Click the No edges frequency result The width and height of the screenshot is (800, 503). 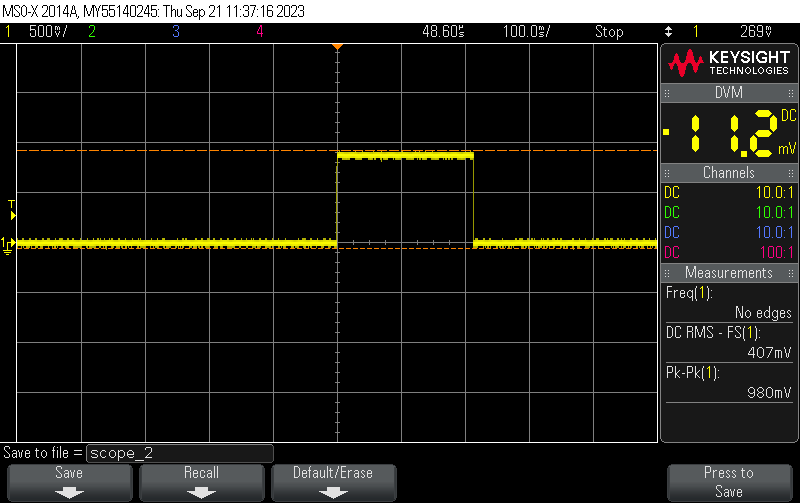[763, 312]
